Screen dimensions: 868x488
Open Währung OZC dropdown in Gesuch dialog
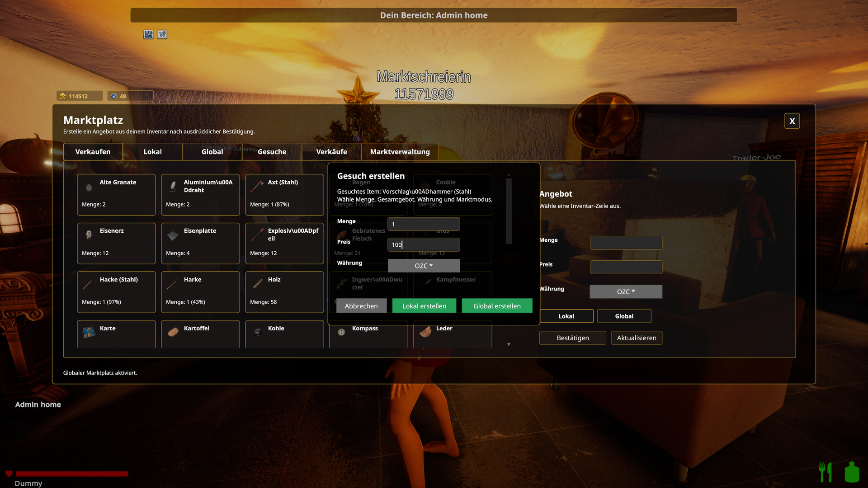pos(424,266)
